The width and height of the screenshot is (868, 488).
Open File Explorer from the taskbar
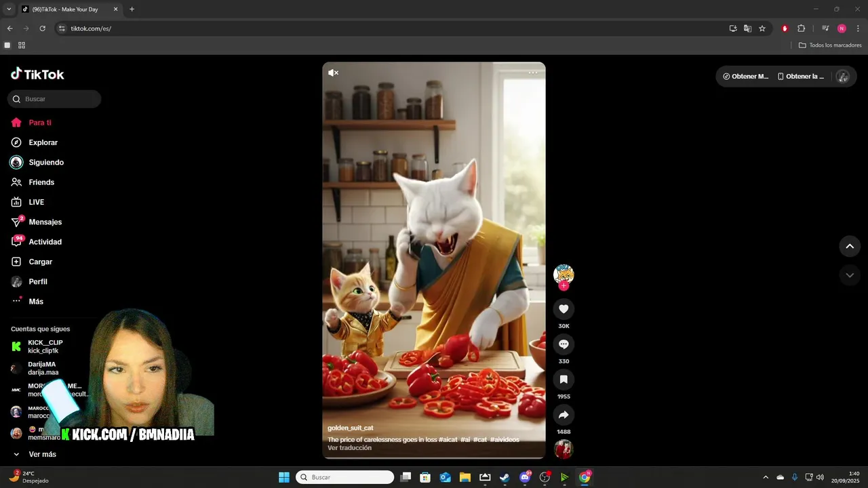click(465, 477)
